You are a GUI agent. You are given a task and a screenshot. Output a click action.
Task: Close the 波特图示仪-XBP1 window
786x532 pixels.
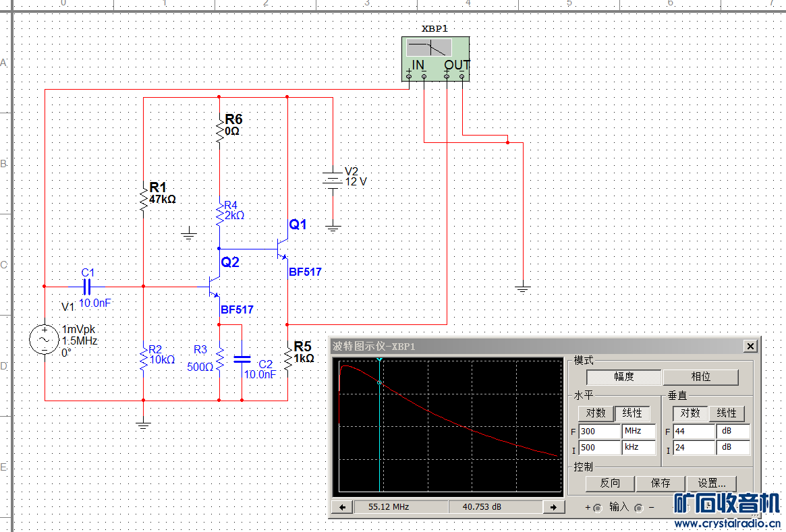[750, 346]
